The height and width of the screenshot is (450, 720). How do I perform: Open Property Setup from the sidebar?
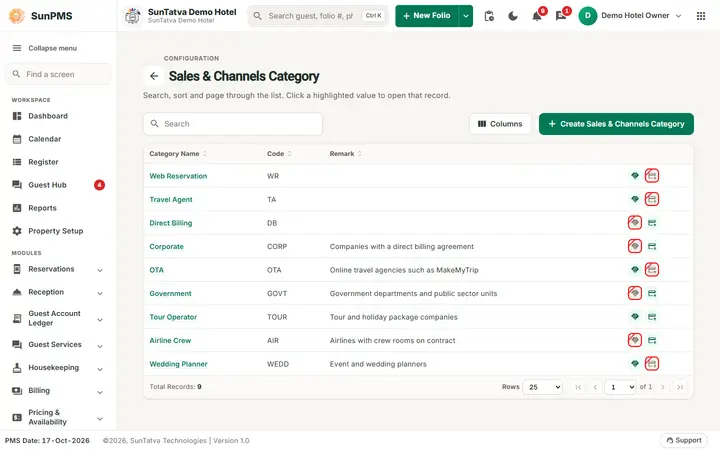(58, 231)
